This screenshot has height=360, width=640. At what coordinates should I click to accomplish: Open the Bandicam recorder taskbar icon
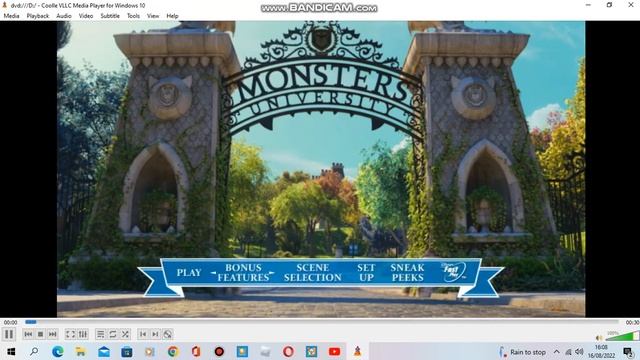[219, 351]
